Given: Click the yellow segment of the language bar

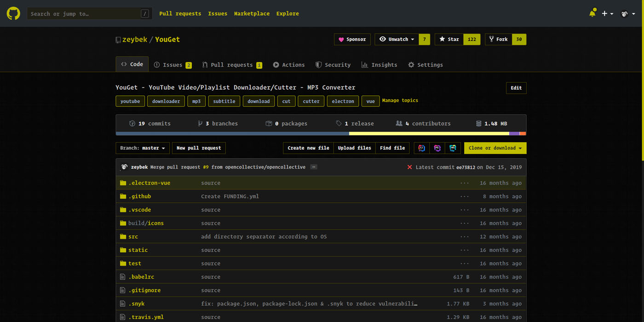Looking at the screenshot, I should coord(428,133).
